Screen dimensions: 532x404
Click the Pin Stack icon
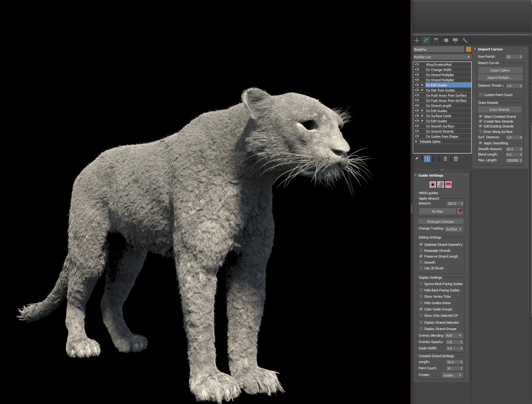click(x=417, y=159)
